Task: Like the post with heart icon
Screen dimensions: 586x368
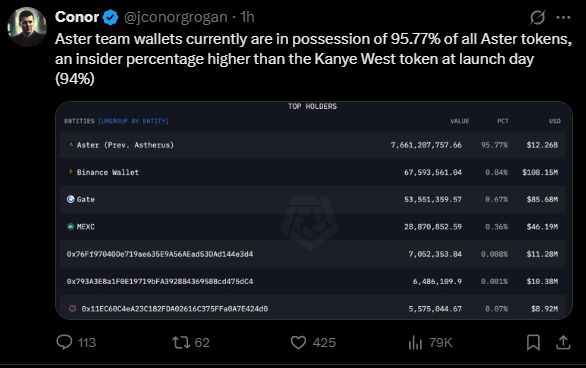Action: click(298, 342)
